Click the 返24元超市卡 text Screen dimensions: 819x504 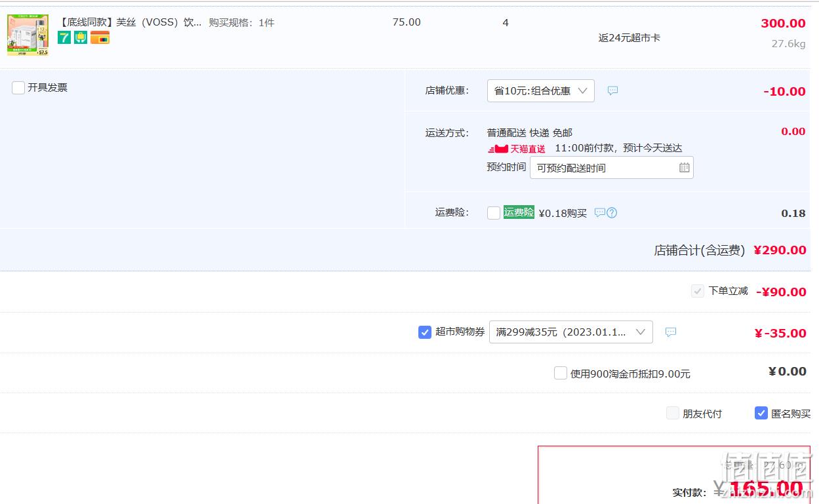[x=629, y=38]
